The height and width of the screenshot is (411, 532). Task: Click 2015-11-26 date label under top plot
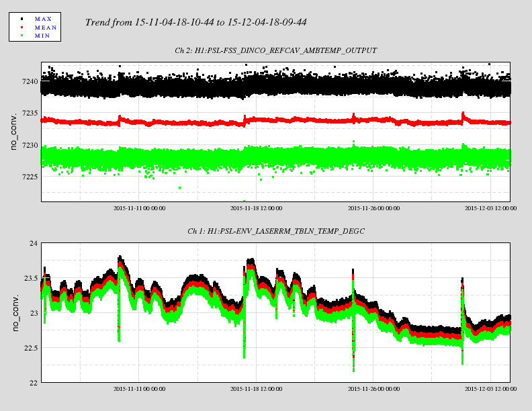pyautogui.click(x=374, y=208)
